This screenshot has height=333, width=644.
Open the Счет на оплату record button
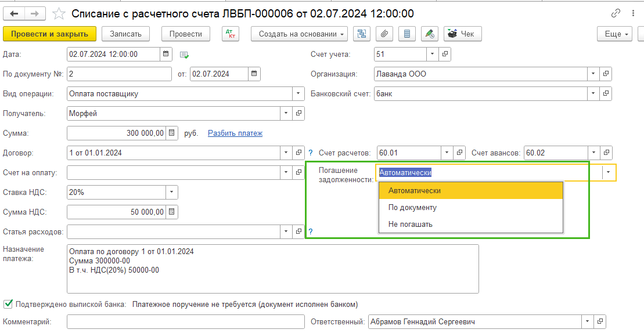[x=298, y=173]
